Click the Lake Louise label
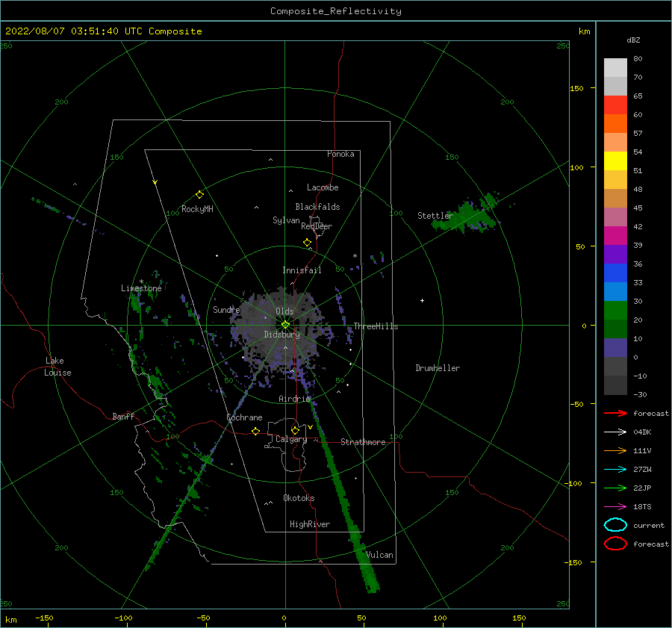Image resolution: width=672 pixels, height=628 pixels. click(57, 367)
